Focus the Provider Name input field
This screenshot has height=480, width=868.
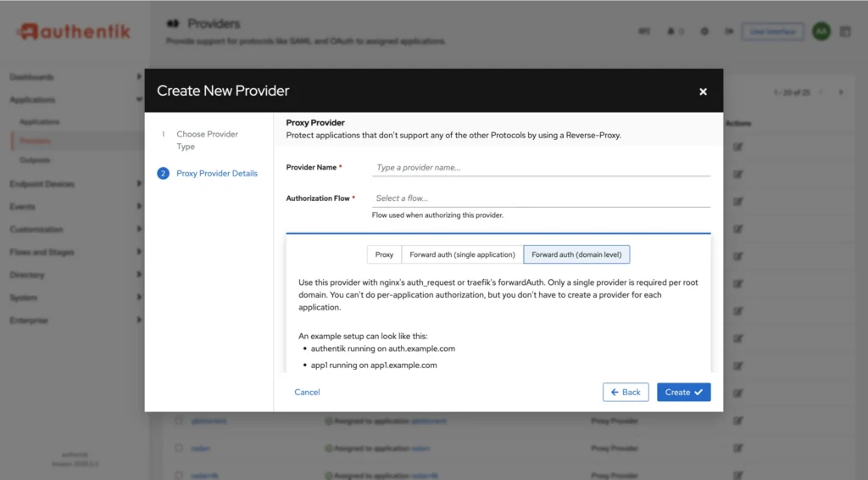click(541, 167)
